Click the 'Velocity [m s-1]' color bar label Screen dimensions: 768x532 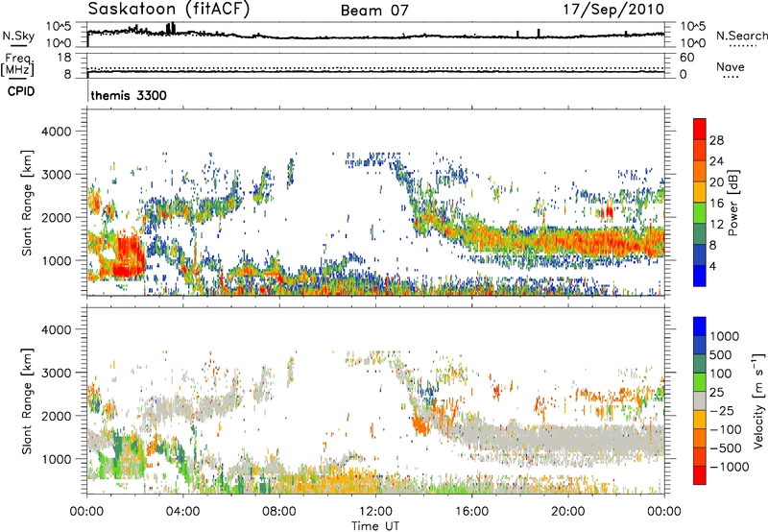pyautogui.click(x=758, y=400)
